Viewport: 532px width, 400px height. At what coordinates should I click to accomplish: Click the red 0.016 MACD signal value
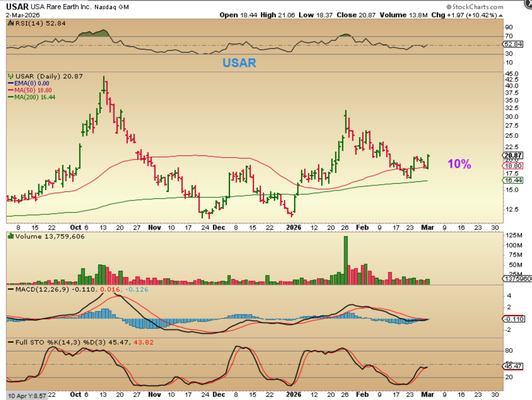point(110,289)
